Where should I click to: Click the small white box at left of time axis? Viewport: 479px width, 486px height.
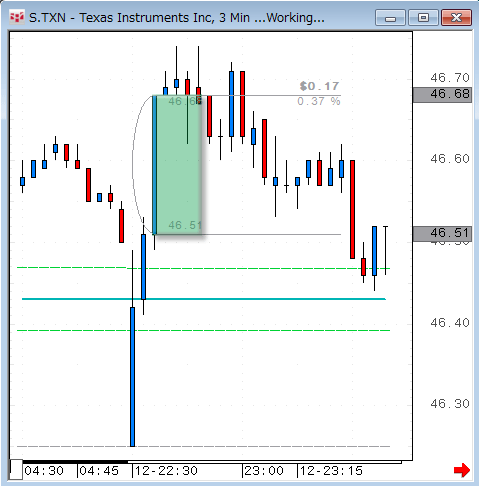[16, 470]
